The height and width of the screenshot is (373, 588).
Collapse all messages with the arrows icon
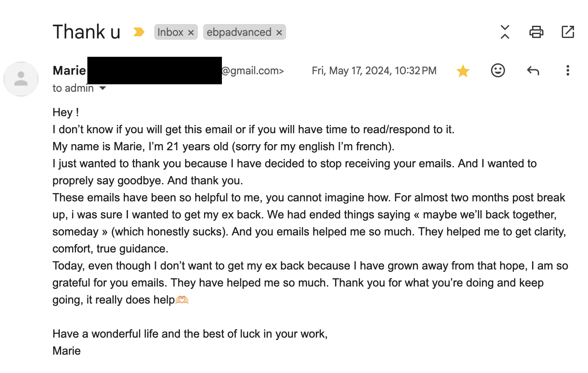(x=505, y=32)
